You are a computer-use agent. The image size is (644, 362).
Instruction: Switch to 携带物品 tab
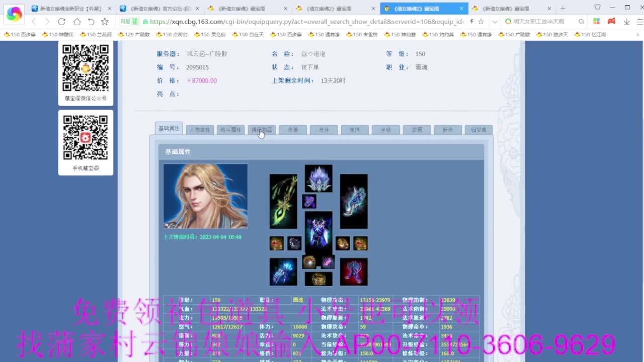[262, 130]
